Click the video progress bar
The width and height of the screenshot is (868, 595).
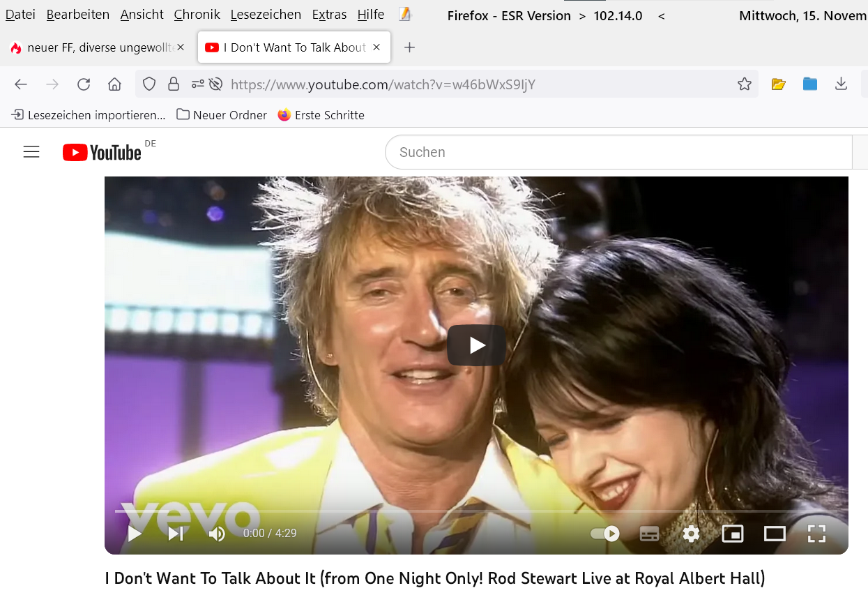(476, 511)
